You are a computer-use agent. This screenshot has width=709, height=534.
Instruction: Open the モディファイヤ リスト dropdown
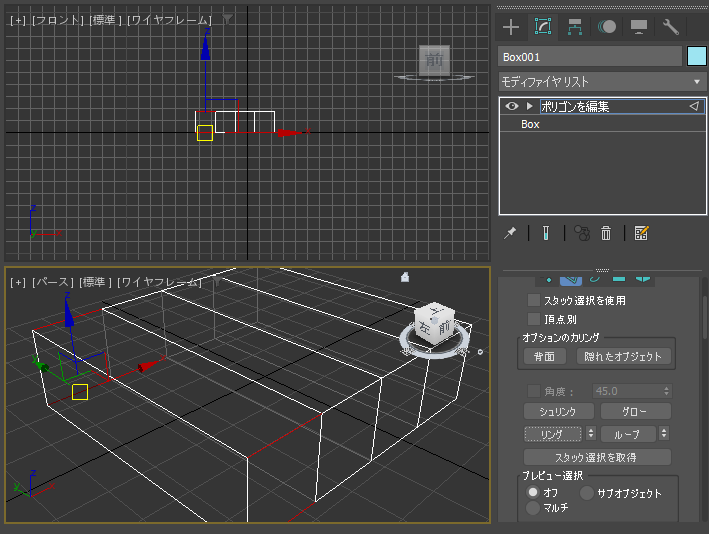click(x=602, y=82)
